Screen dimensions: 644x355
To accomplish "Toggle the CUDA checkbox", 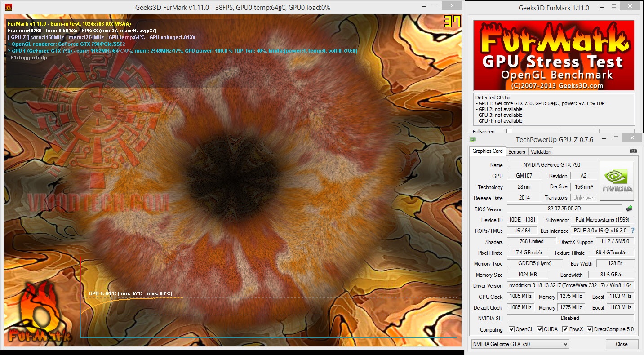I will point(540,329).
